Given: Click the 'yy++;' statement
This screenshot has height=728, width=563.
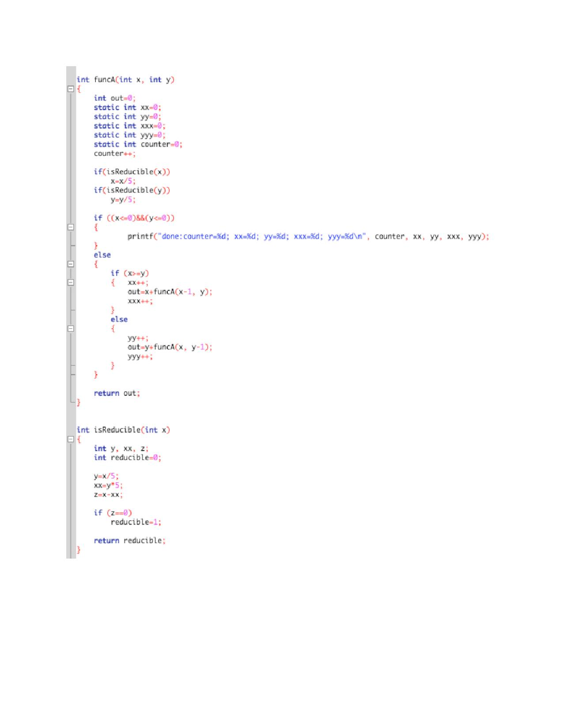Looking at the screenshot, I should [x=138, y=338].
